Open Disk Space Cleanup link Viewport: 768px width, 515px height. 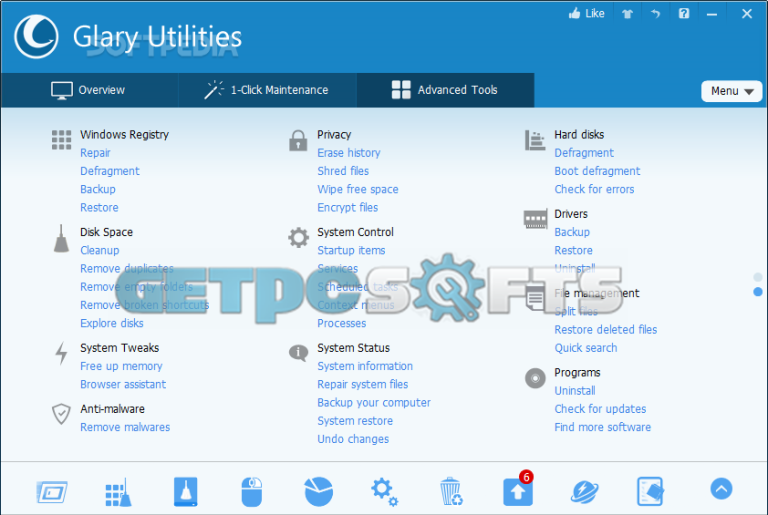(100, 250)
